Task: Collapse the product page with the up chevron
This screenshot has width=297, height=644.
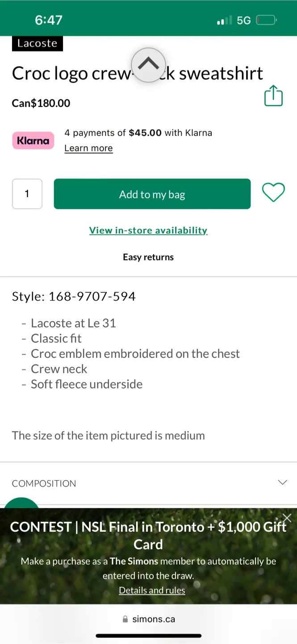Action: (148, 65)
